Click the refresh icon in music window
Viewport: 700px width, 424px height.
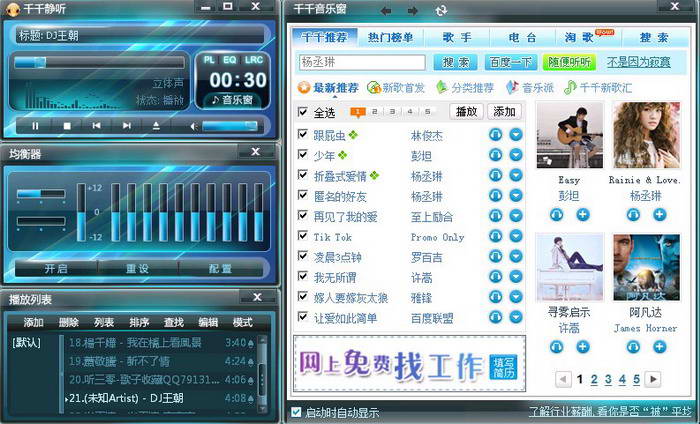441,10
